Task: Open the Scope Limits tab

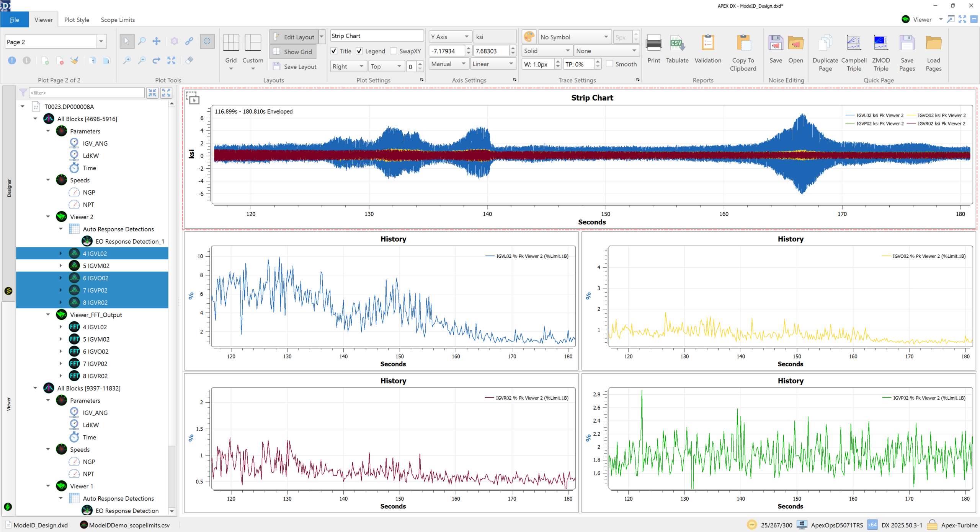Action: [118, 20]
